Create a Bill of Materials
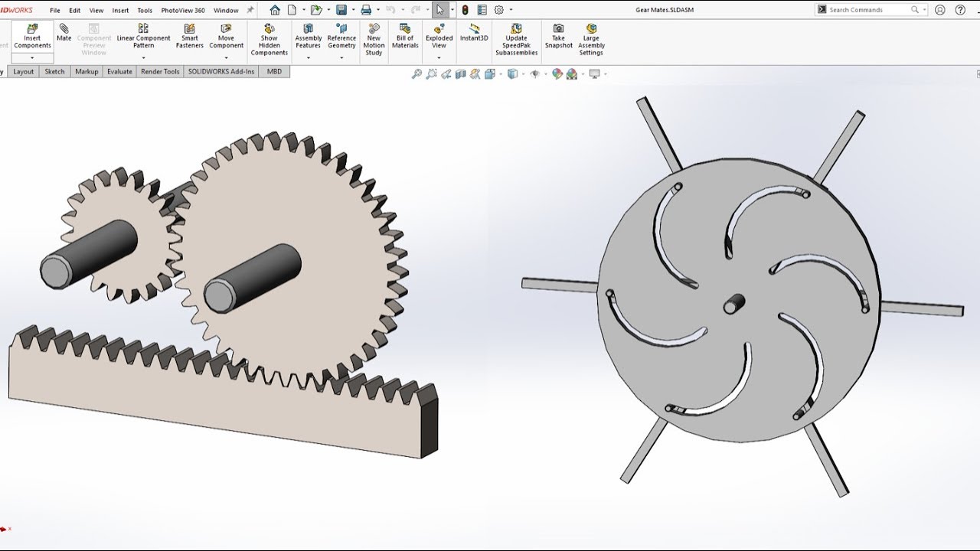The image size is (980, 551). tap(405, 36)
